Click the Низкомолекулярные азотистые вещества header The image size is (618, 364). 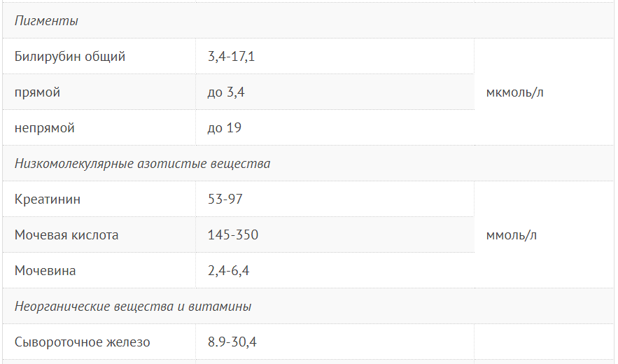pyautogui.click(x=142, y=164)
